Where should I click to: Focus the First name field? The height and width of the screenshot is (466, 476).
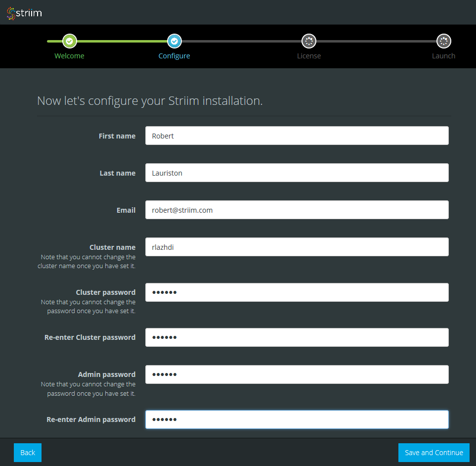(297, 136)
